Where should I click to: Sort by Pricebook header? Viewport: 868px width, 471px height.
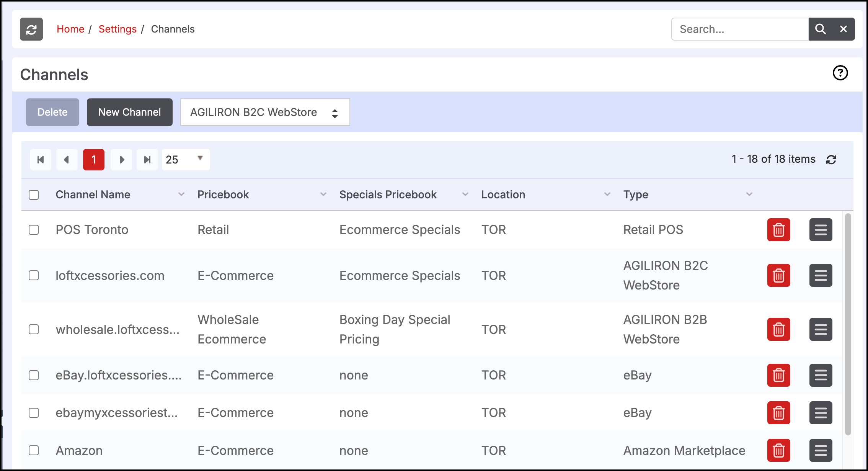[223, 195]
